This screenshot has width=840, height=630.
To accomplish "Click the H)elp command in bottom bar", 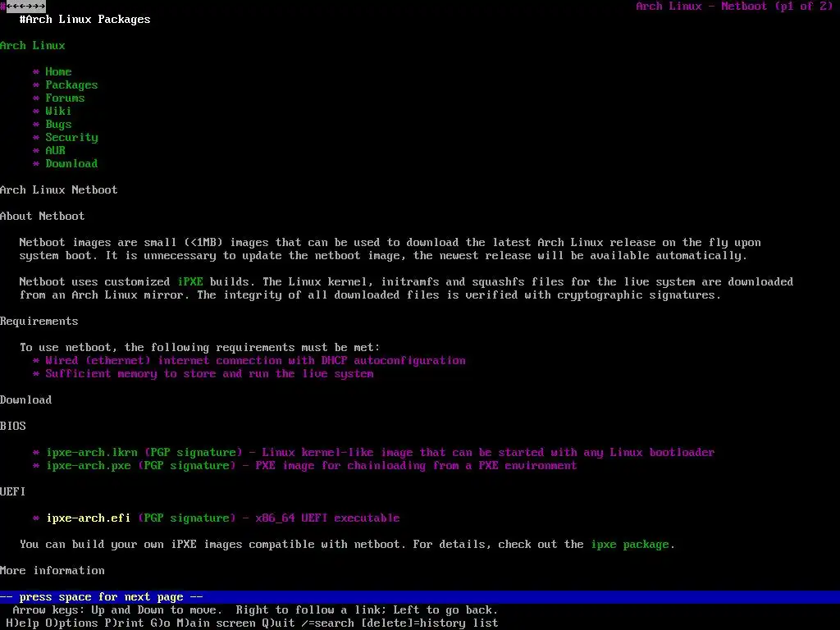I will click(22, 623).
